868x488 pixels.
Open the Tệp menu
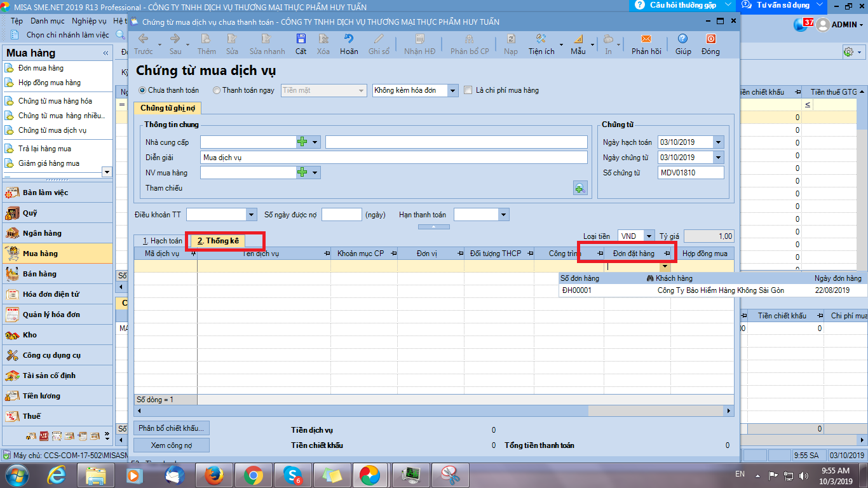pos(17,21)
